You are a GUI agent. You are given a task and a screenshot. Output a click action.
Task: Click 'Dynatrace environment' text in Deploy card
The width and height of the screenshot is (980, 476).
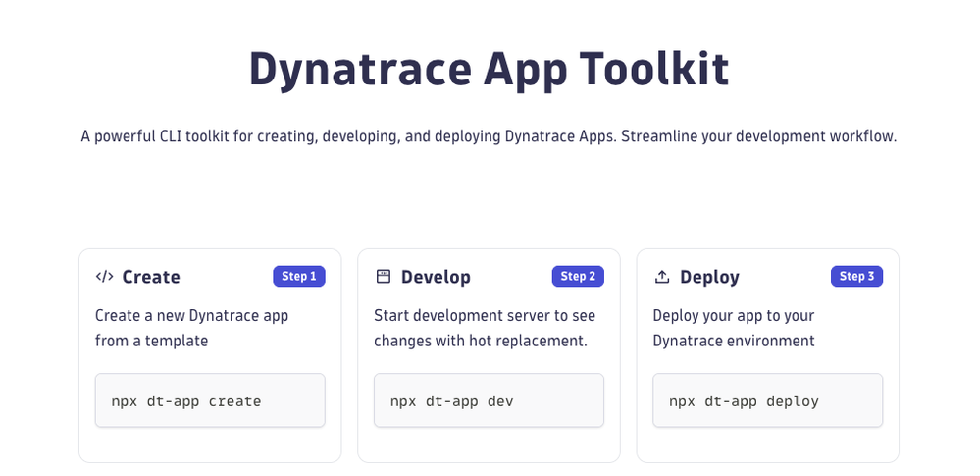coord(734,341)
